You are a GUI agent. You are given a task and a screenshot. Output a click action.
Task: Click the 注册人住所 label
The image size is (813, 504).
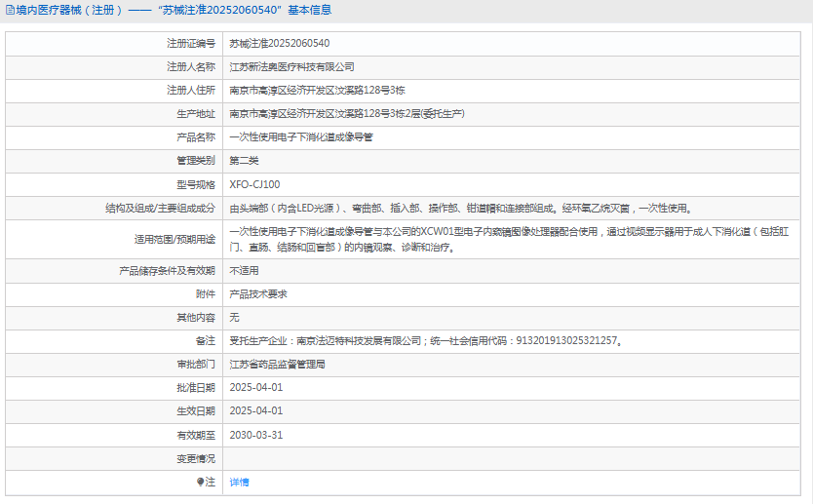pos(191,91)
